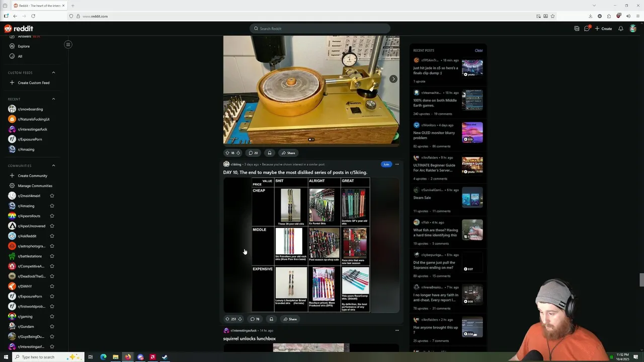Open the user avatar menu
644x362 pixels.
(x=633, y=29)
